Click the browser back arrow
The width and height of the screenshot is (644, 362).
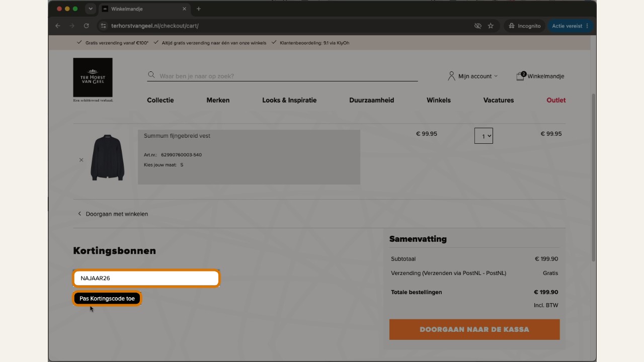[x=58, y=26]
